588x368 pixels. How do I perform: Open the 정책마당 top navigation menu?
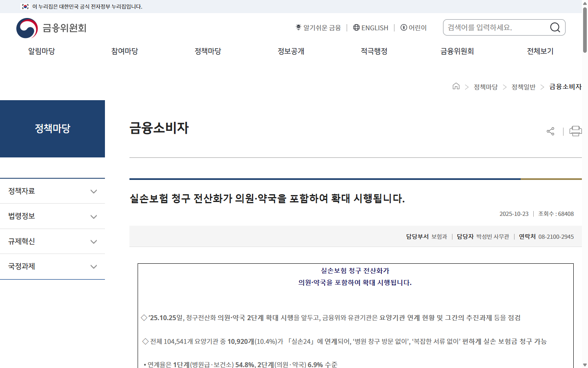[208, 51]
